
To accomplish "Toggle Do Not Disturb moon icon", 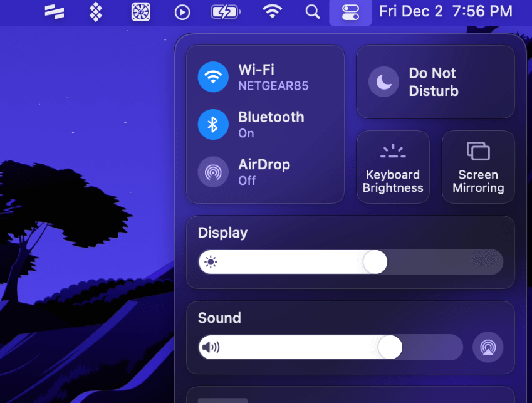I will [383, 81].
